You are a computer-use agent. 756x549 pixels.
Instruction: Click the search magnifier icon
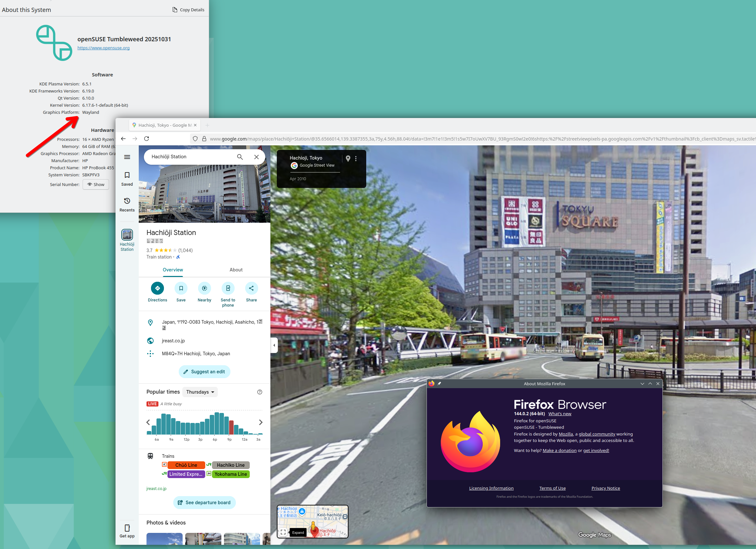click(x=240, y=157)
